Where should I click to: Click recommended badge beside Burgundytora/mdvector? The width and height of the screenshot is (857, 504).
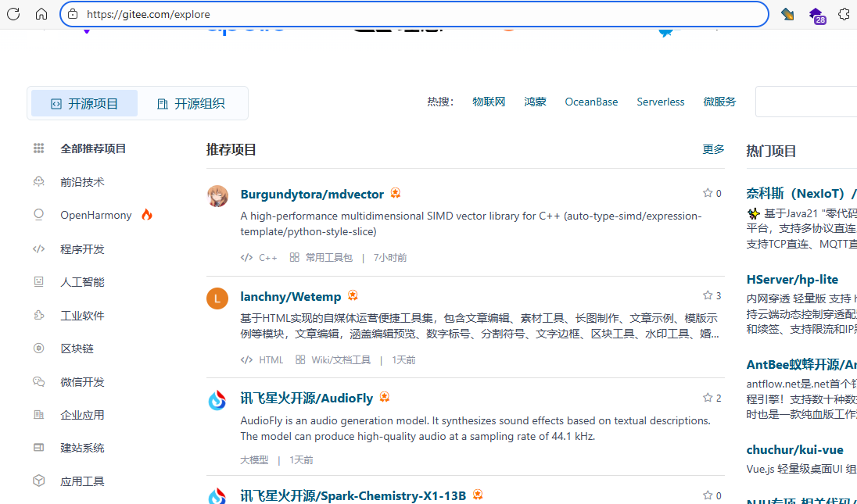[395, 193]
